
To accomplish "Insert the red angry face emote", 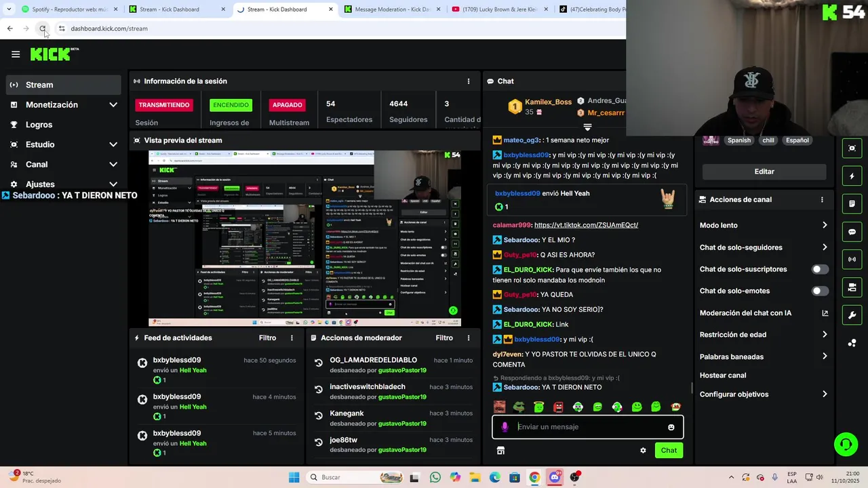I will (x=558, y=407).
